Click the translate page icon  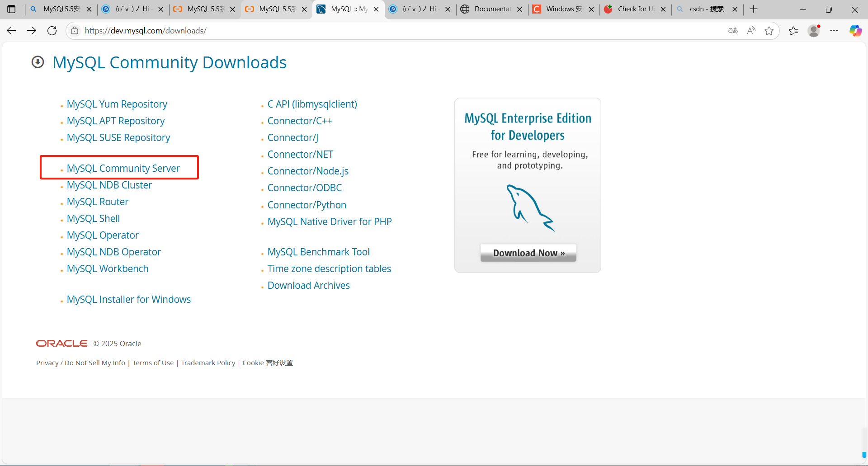pyautogui.click(x=733, y=31)
